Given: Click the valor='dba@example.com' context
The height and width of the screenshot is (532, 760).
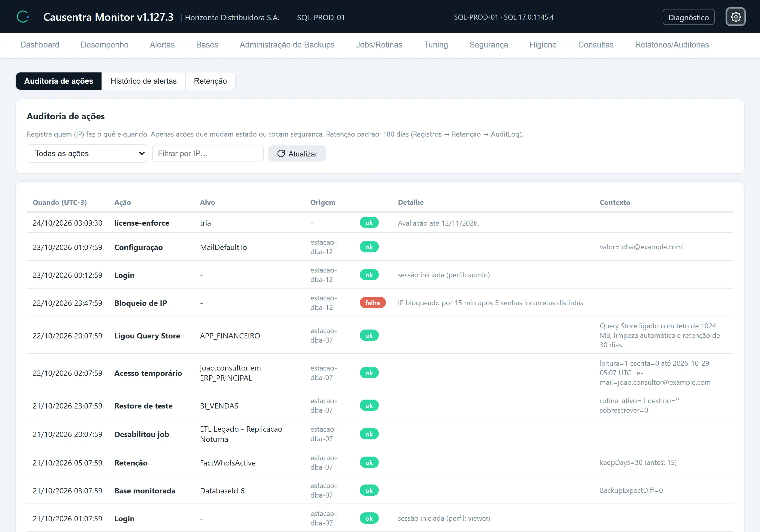Looking at the screenshot, I should pos(641,247).
